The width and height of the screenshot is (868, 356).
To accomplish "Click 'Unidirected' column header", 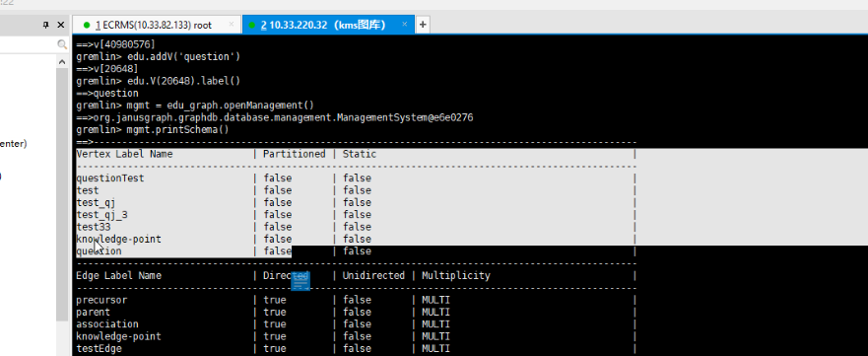I will (373, 276).
